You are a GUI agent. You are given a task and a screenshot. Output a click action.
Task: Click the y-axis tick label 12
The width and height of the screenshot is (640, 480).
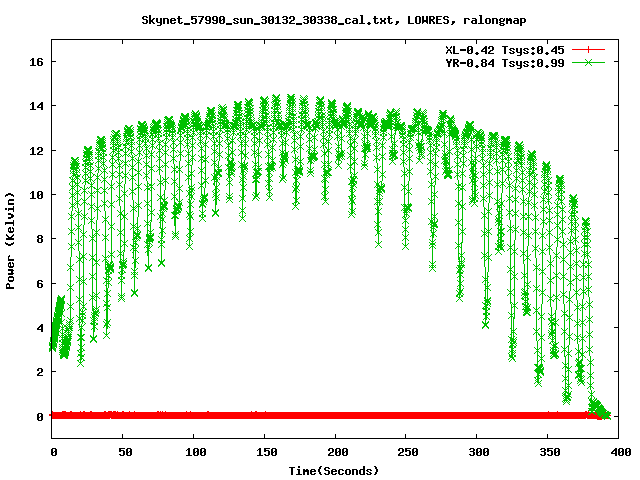click(x=36, y=151)
